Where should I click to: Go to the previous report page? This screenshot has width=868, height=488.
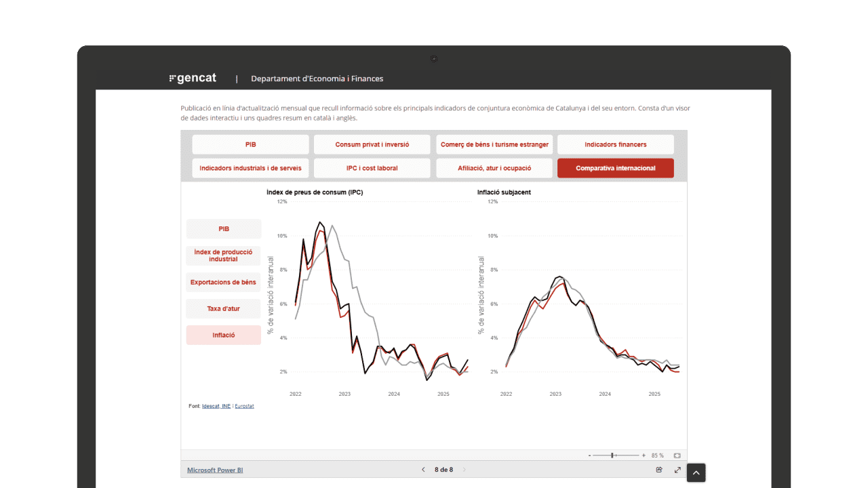(x=424, y=470)
